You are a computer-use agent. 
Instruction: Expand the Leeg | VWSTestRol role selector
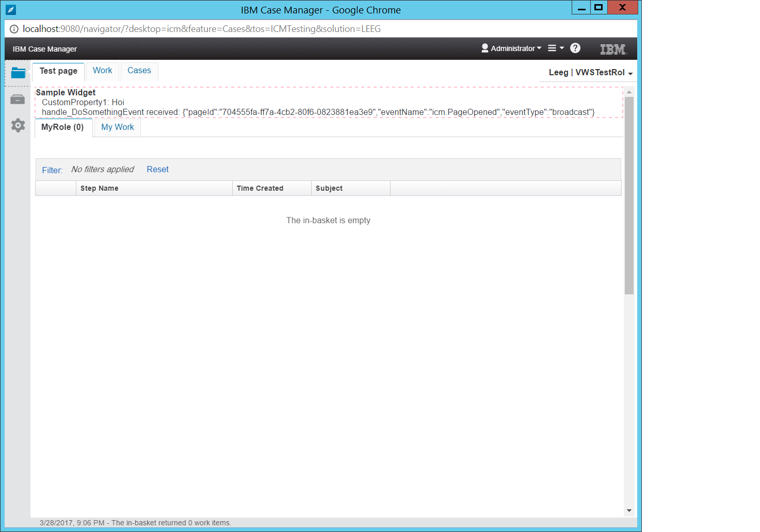pos(591,73)
